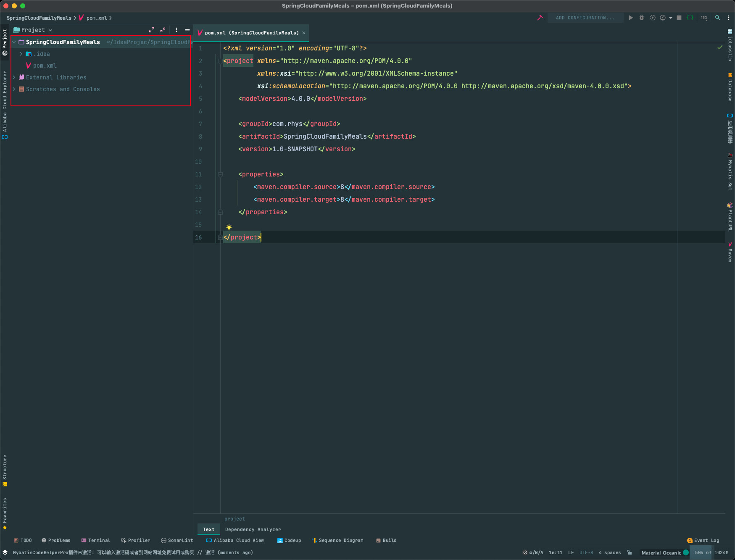The image size is (735, 560).
Task: Toggle the Jclasslib right side panel
Action: [730, 45]
